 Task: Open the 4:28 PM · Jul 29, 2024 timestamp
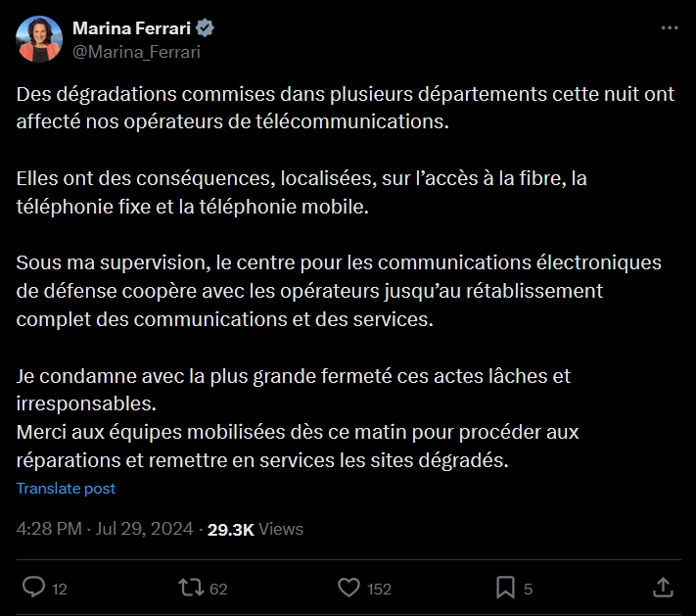[x=107, y=529]
